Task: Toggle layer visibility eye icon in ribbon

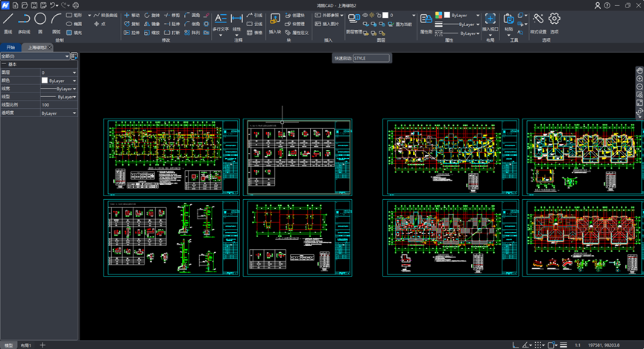Action: point(365,15)
